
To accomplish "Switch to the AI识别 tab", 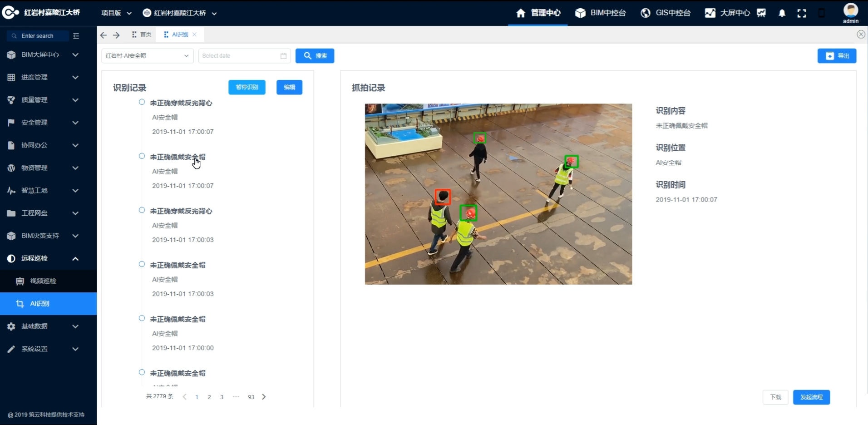I will (x=180, y=35).
